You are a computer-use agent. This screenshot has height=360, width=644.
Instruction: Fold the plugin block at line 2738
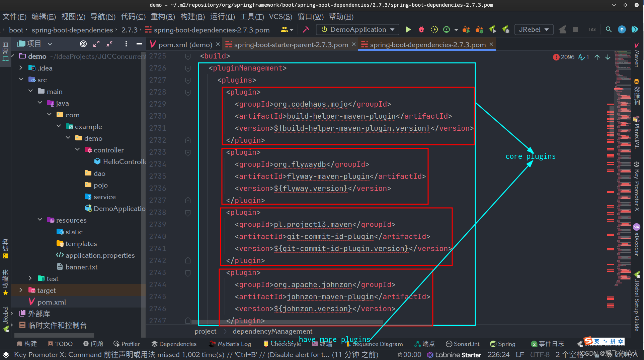(188, 213)
